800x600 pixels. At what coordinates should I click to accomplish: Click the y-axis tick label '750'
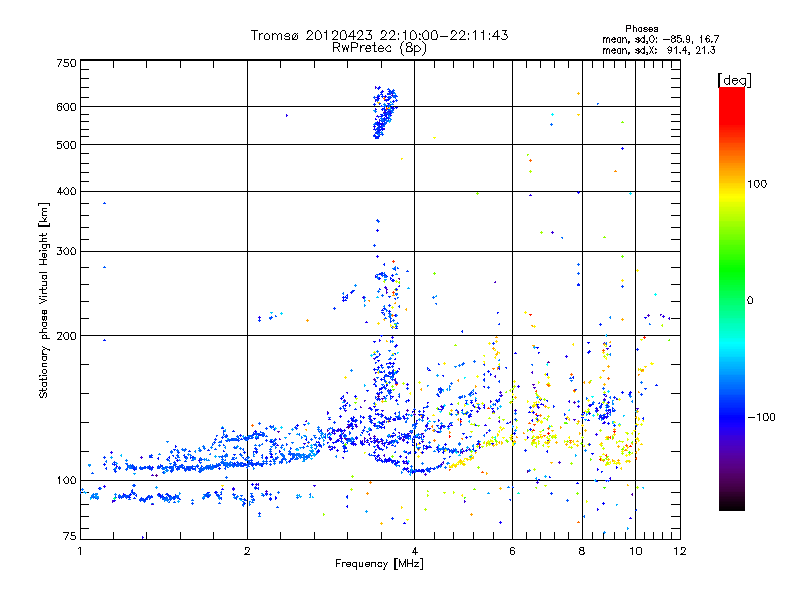tap(66, 63)
